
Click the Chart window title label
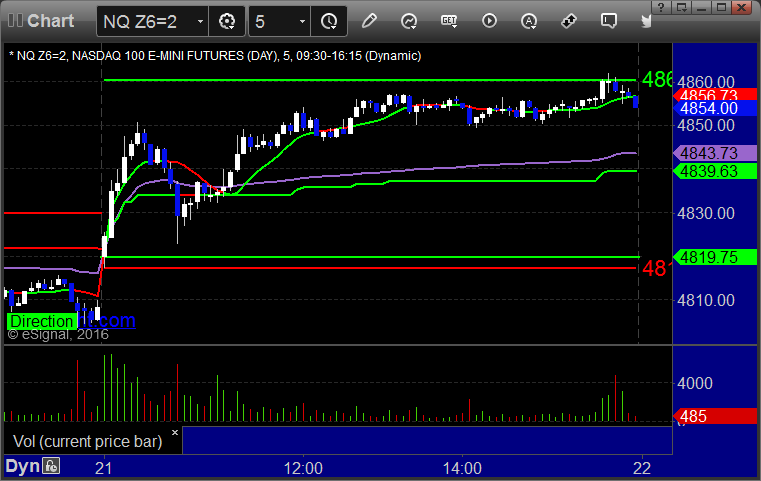coord(50,20)
